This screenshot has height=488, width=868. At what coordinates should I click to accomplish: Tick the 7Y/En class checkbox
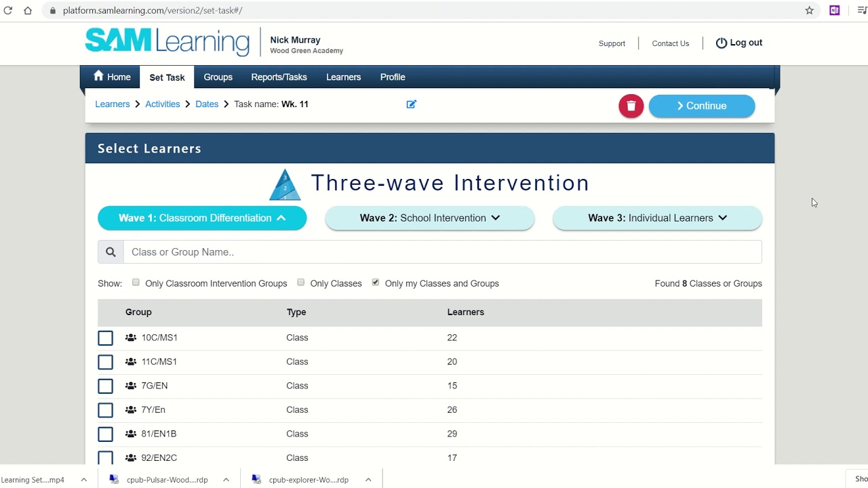(x=105, y=410)
